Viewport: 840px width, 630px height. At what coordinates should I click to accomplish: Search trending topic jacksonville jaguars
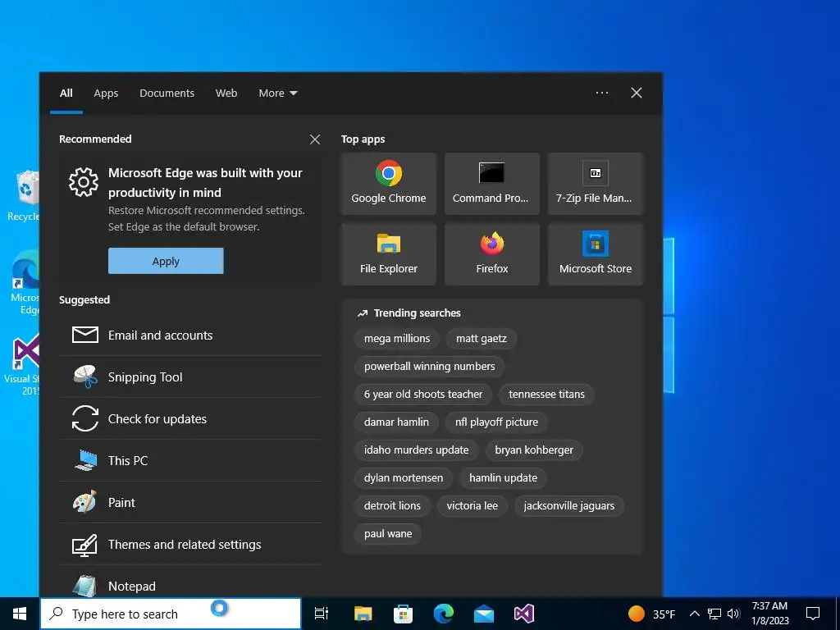click(569, 505)
